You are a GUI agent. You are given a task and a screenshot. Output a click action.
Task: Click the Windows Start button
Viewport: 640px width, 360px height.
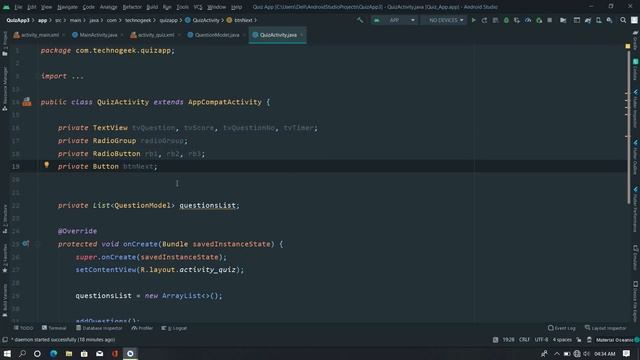(7, 353)
